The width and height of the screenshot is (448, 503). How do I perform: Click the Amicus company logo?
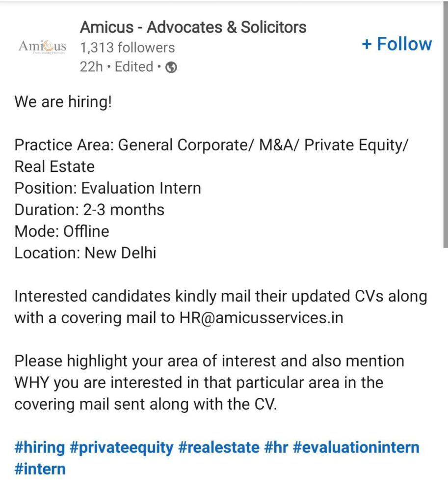(x=42, y=47)
